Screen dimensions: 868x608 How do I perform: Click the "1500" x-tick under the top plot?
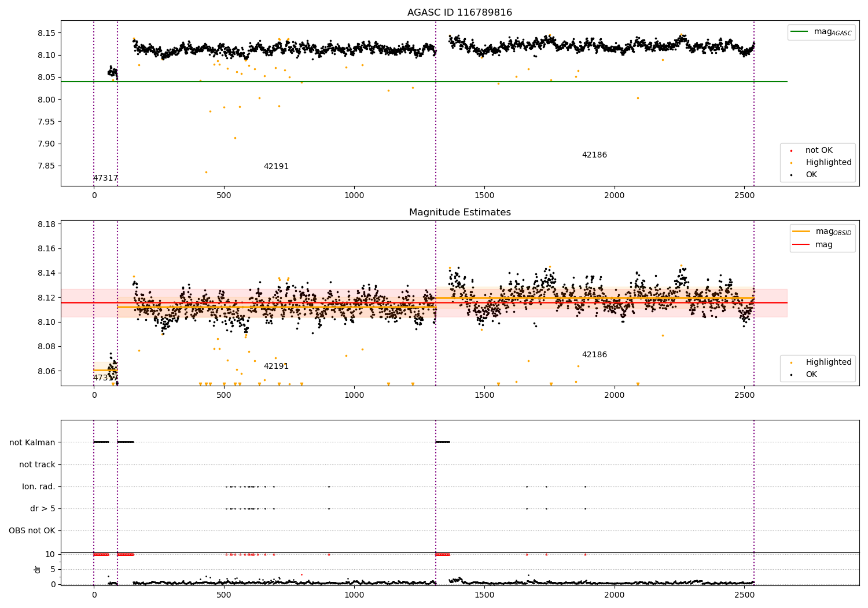pyautogui.click(x=484, y=196)
